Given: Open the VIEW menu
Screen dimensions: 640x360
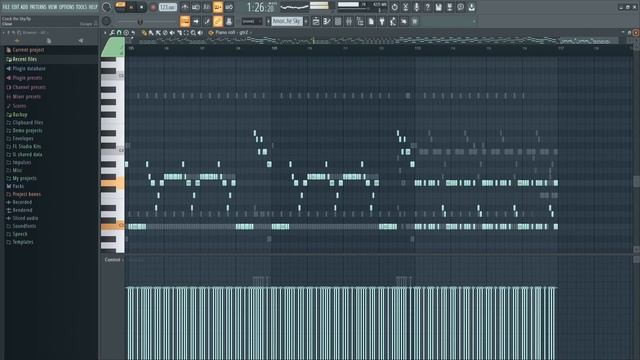Looking at the screenshot, I should tap(53, 7).
